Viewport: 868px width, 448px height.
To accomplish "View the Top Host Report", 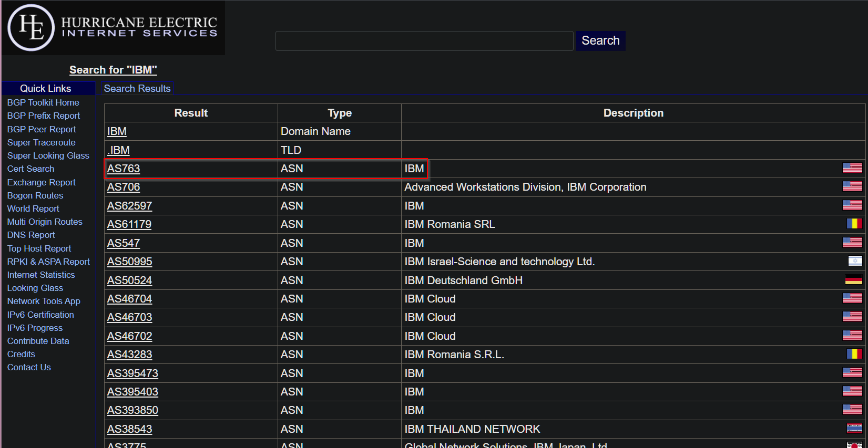I will (39, 248).
